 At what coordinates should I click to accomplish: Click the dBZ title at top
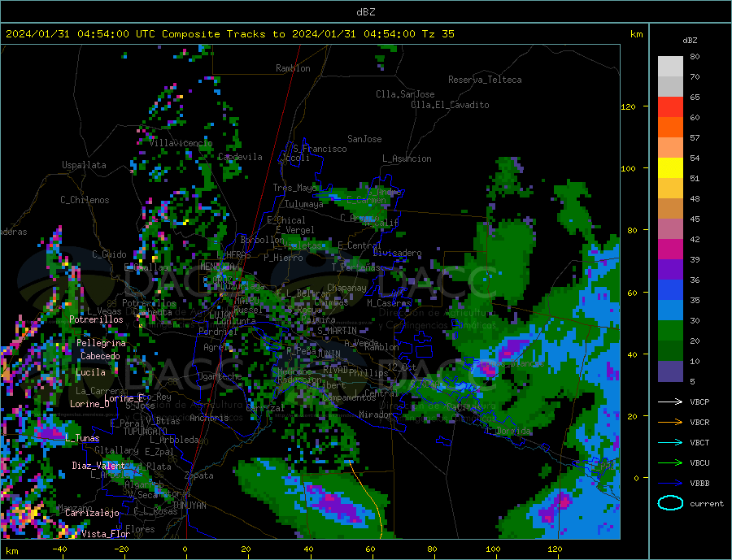click(365, 12)
